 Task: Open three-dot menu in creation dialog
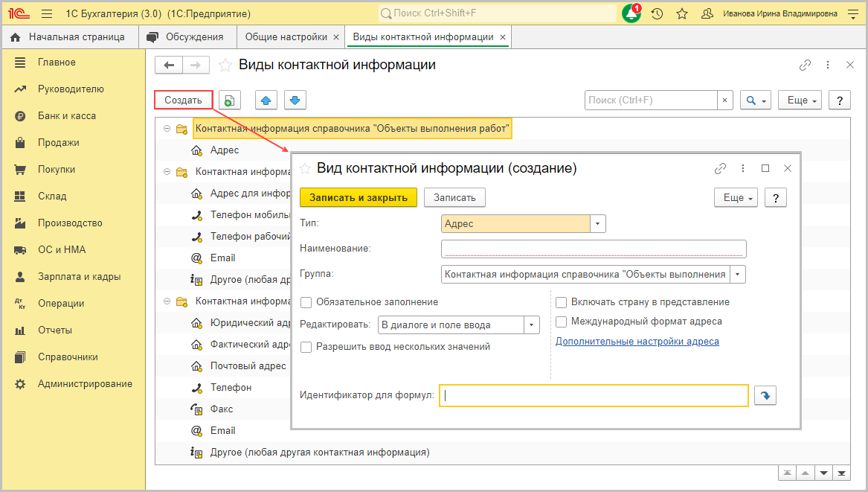(x=743, y=168)
